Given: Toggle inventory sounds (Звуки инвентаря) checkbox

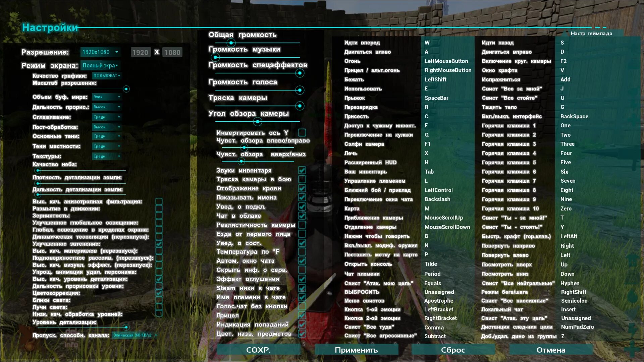Looking at the screenshot, I should tap(302, 170).
